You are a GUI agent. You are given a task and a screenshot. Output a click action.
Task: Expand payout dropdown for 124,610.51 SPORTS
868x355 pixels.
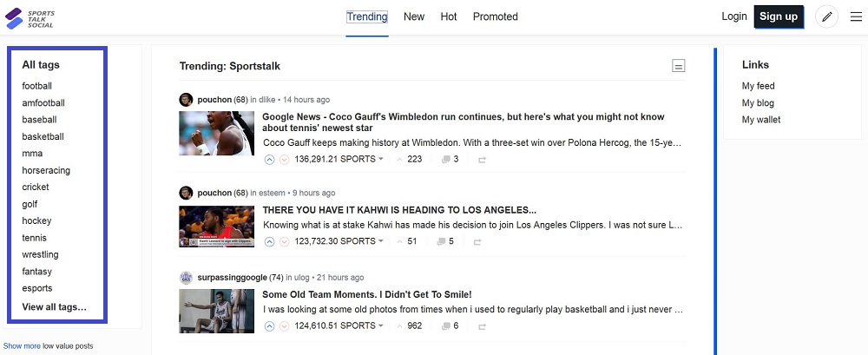381,326
